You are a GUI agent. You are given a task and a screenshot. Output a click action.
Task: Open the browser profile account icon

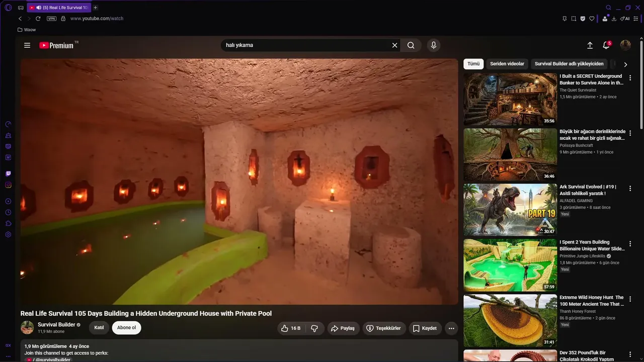click(605, 19)
